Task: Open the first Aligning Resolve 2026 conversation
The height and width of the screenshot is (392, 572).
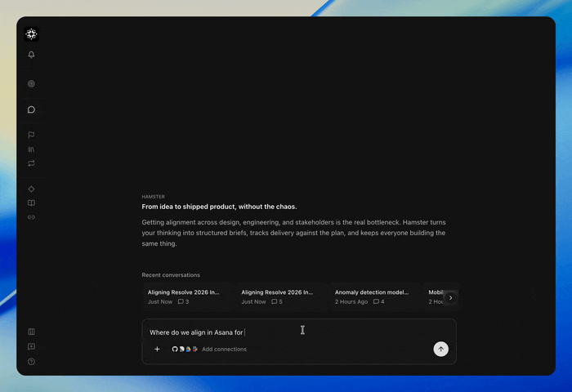Action: click(x=188, y=296)
